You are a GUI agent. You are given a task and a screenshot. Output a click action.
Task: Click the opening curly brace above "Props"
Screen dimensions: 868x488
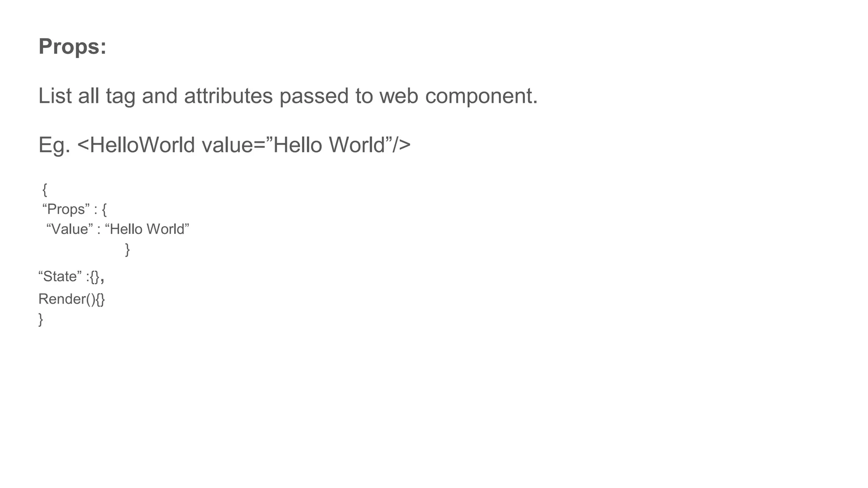(45, 190)
